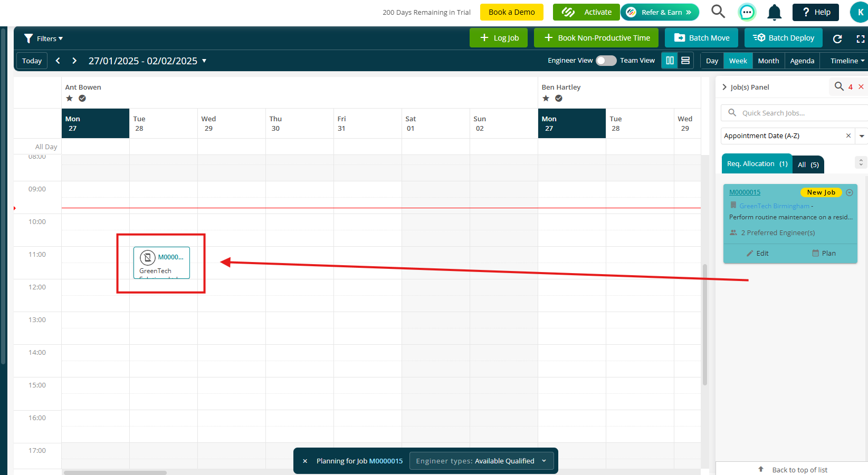Click the Today button

[32, 61]
